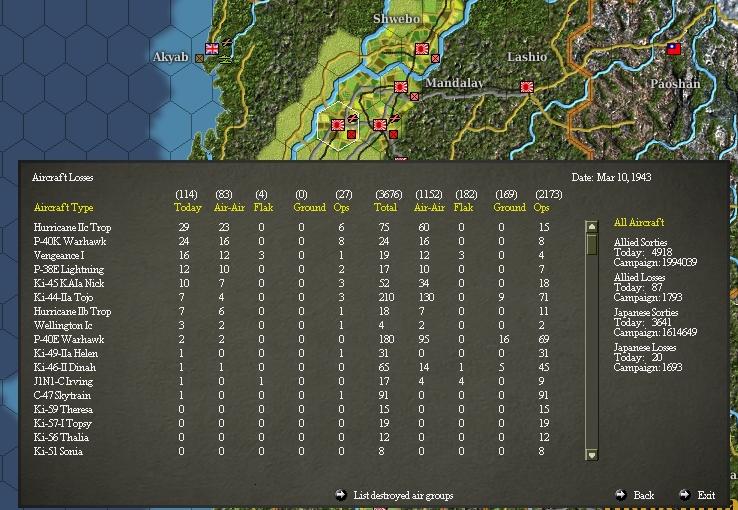This screenshot has width=738, height=510.
Task: Click the red crossed unit square beside Mandalay
Action: tap(414, 96)
